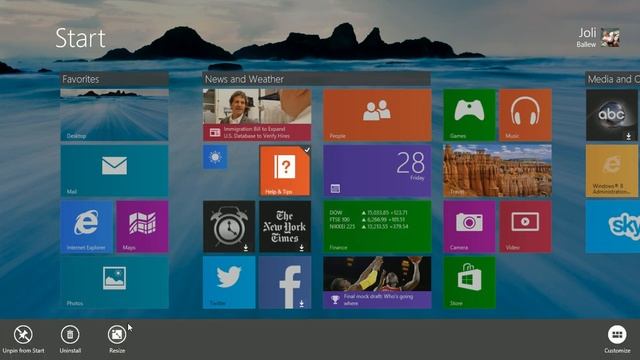Open the Camera tile
This screenshot has width=640, height=360.
point(469,227)
